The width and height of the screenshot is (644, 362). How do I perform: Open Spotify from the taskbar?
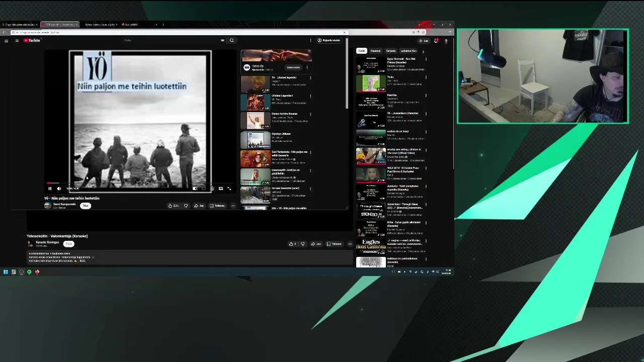click(x=29, y=272)
